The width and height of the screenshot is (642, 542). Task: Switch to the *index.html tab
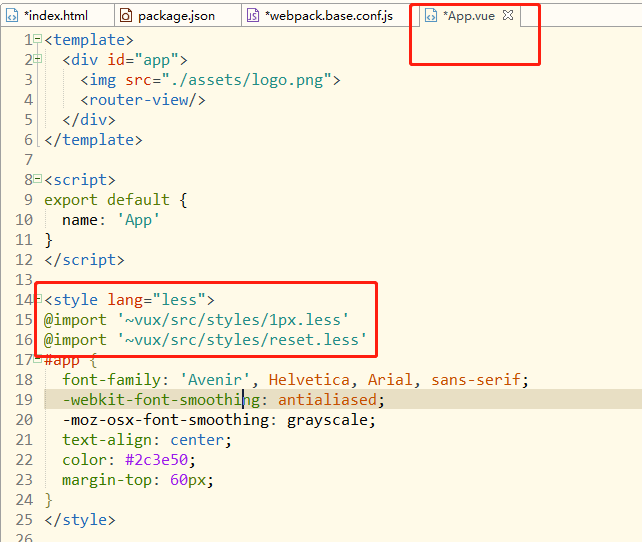(x=57, y=16)
